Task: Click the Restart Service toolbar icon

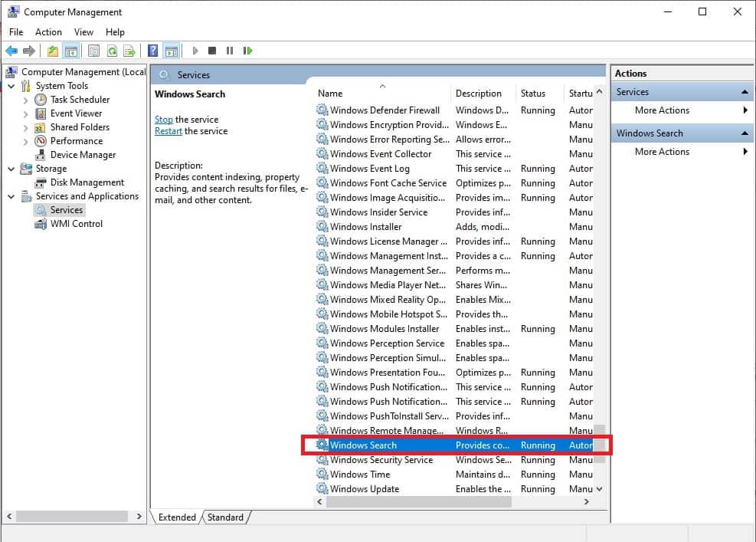Action: click(x=248, y=51)
